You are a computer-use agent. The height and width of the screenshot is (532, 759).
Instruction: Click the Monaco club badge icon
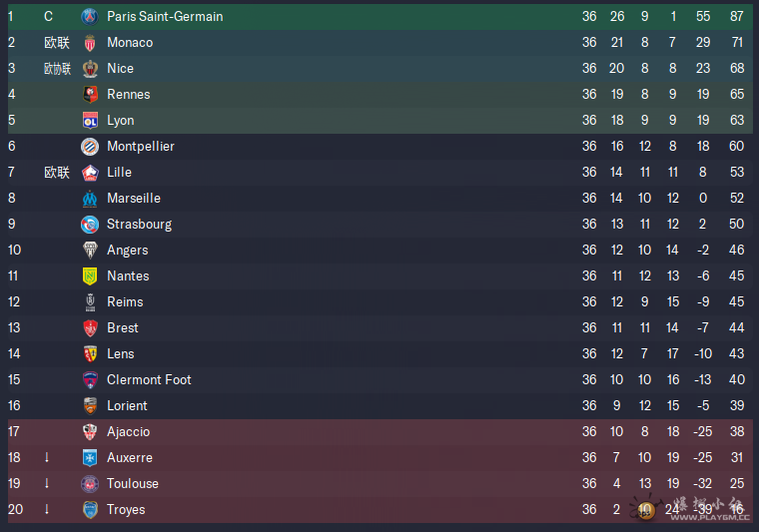click(90, 43)
